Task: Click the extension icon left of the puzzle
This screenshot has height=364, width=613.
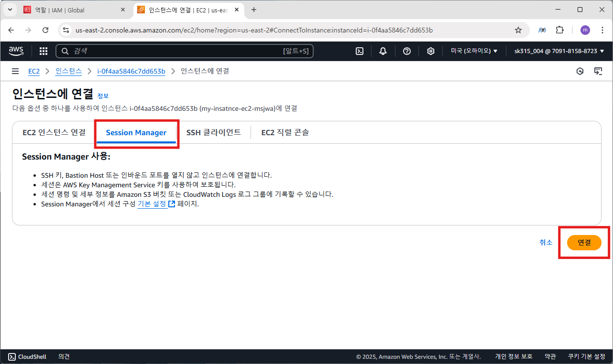Action: 542,30
